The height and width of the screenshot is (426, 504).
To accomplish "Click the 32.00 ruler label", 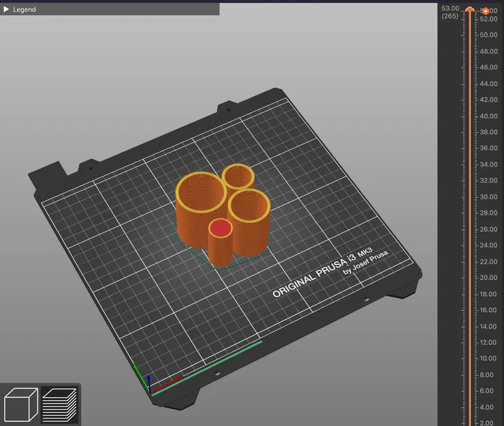I will coord(488,181).
